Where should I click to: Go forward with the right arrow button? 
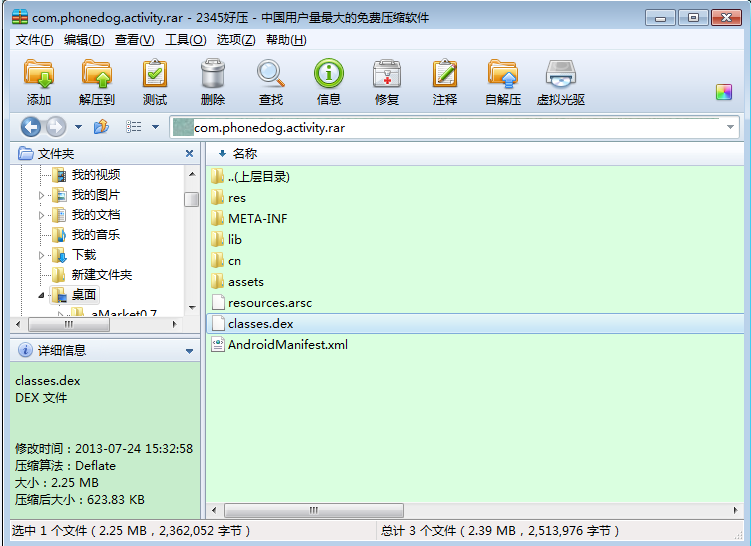pyautogui.click(x=56, y=127)
